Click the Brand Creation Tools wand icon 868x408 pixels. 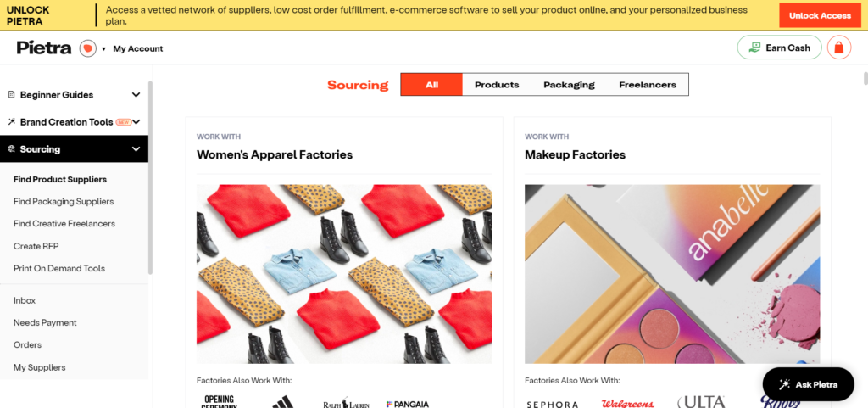point(12,122)
